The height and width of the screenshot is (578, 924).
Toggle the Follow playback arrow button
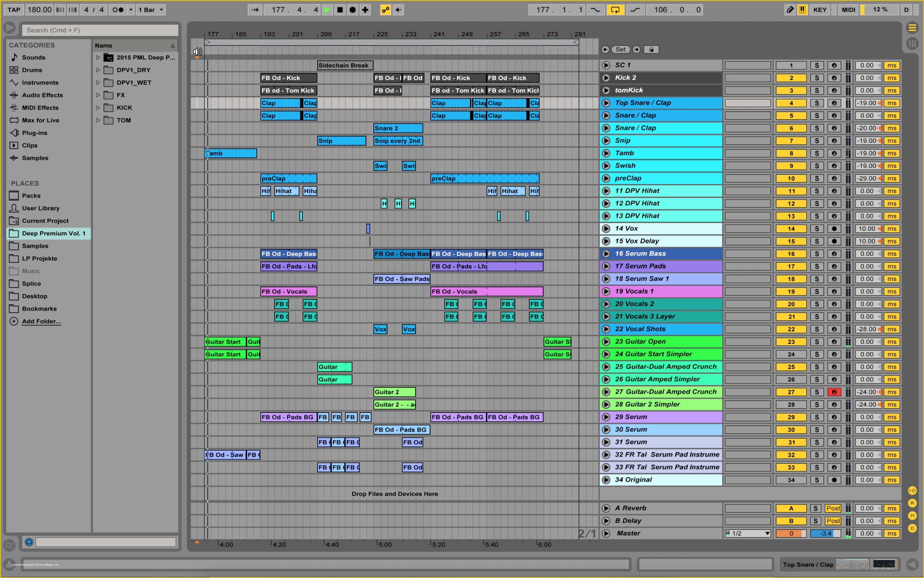pyautogui.click(x=255, y=10)
